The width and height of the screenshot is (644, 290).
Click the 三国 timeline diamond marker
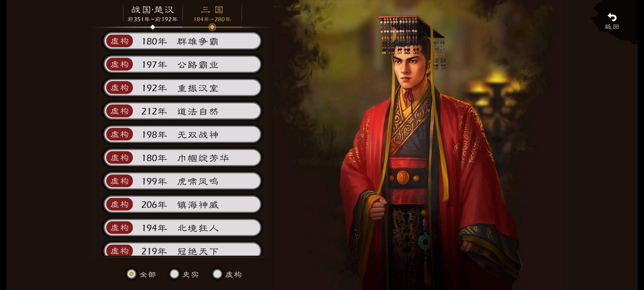pyautogui.click(x=212, y=27)
